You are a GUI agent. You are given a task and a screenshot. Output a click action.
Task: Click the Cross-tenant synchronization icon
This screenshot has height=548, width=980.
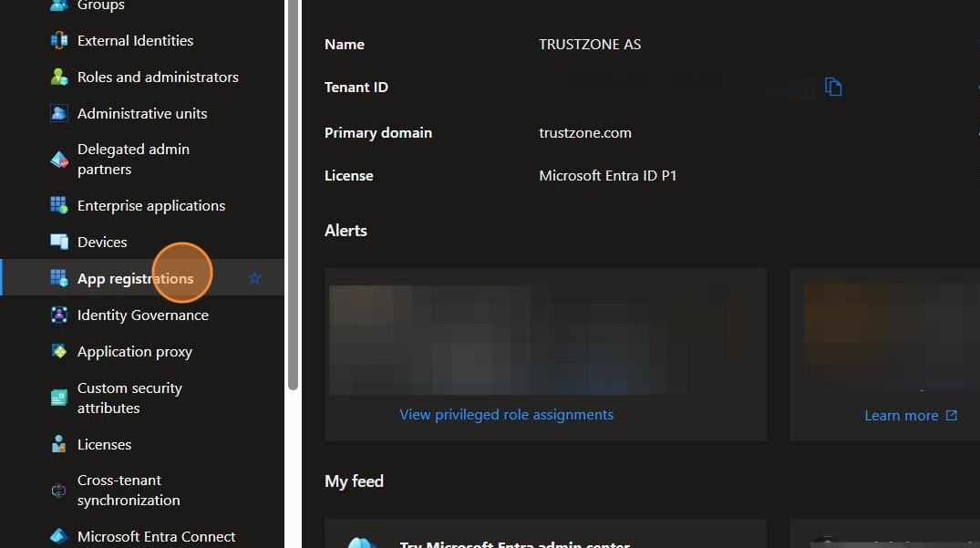tap(58, 491)
